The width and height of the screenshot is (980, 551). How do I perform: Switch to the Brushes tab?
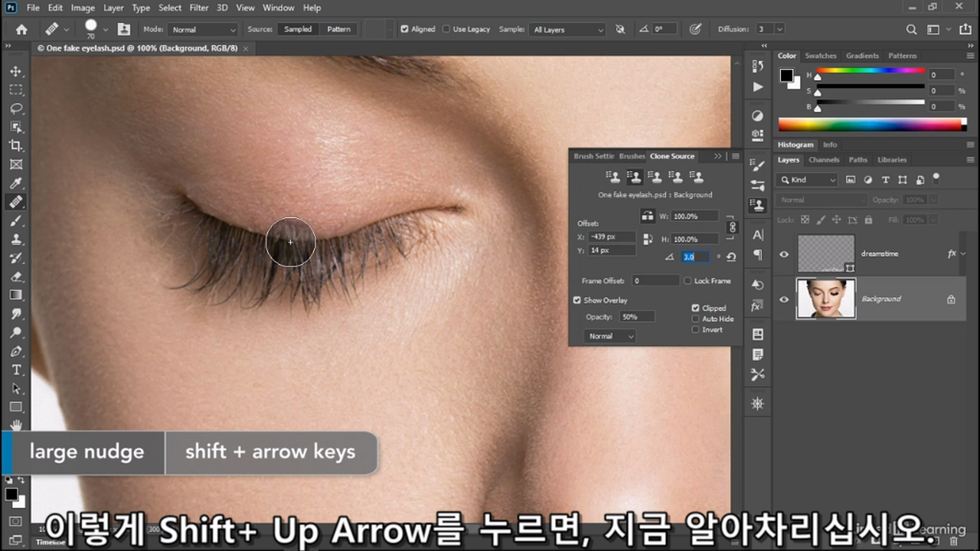[632, 156]
